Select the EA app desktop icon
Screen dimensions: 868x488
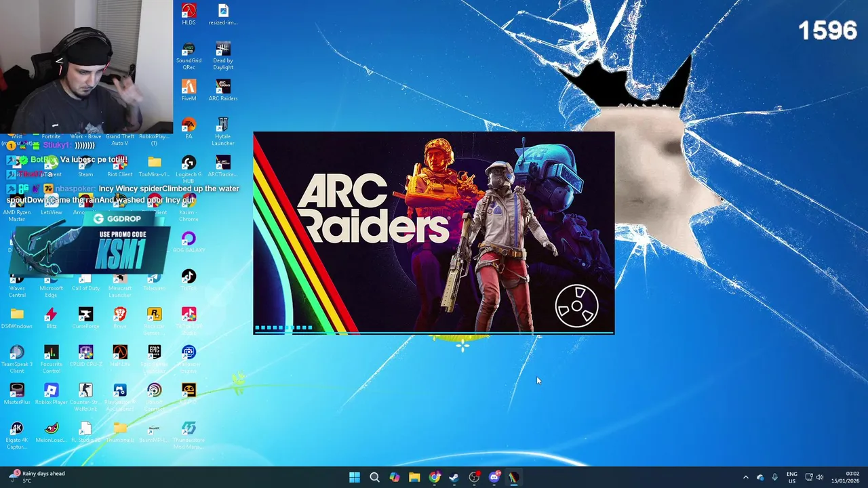189,128
